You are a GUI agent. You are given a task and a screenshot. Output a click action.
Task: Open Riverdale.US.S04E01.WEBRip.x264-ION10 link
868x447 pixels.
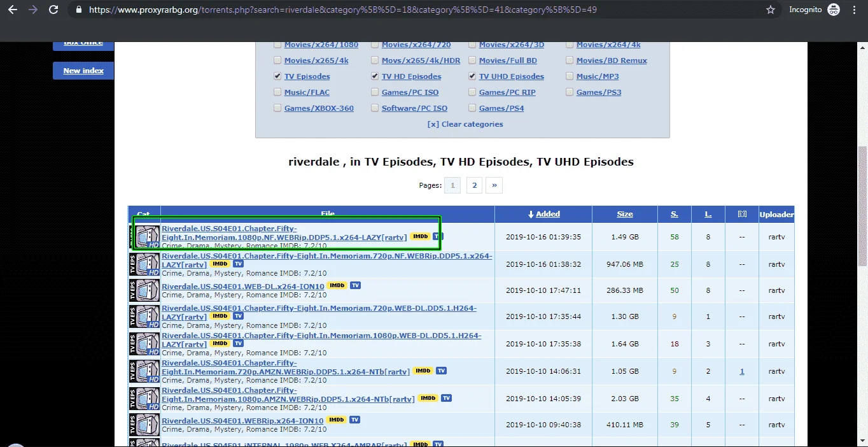(x=243, y=420)
